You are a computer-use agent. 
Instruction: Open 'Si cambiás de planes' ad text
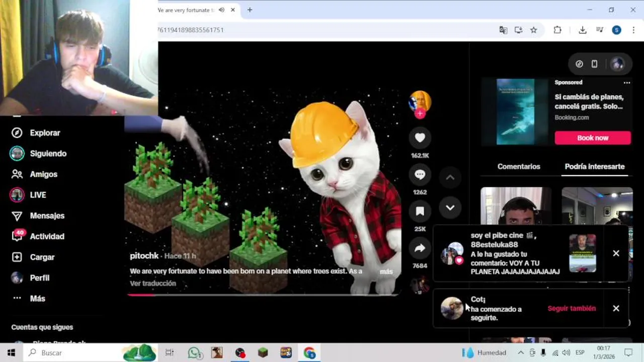tap(589, 102)
